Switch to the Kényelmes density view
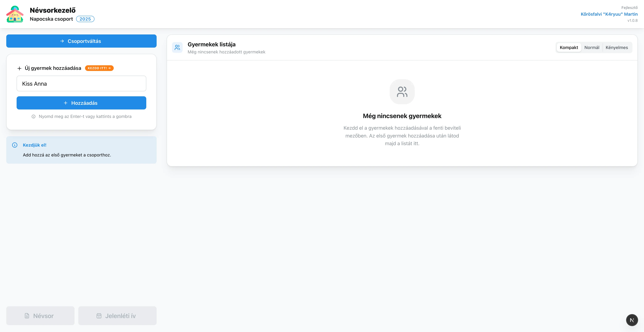This screenshot has width=644, height=332. 616,47
